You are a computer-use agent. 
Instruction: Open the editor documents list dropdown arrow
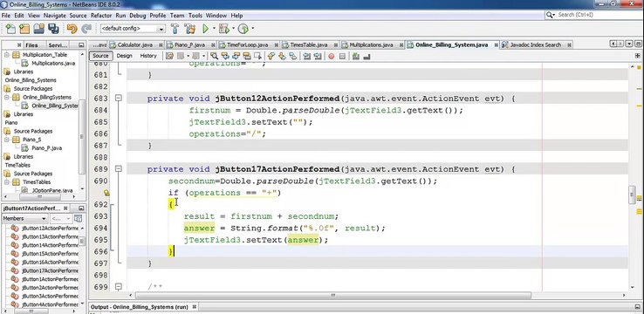pos(628,44)
